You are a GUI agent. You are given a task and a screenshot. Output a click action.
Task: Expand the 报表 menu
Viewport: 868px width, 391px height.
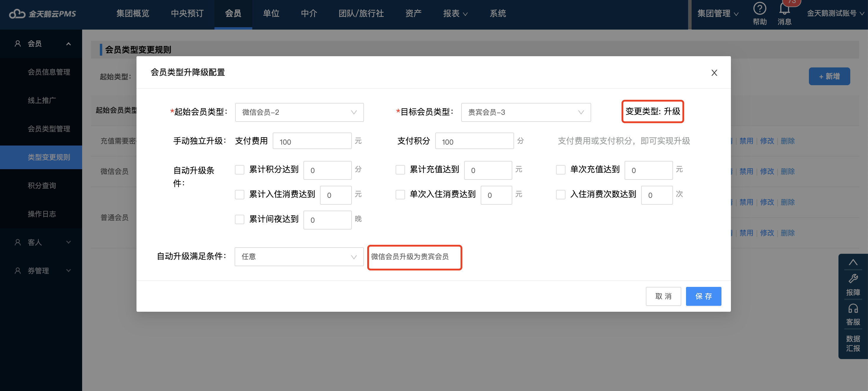455,14
